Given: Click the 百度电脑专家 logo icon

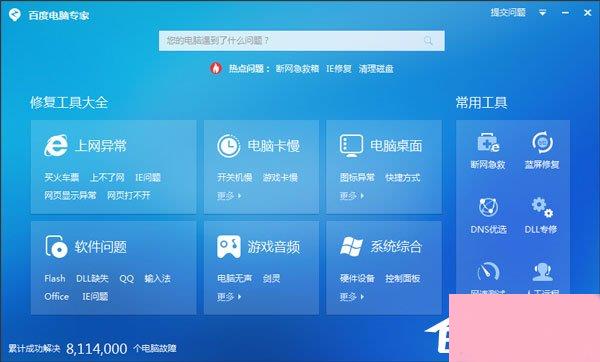Looking at the screenshot, I should (x=15, y=15).
